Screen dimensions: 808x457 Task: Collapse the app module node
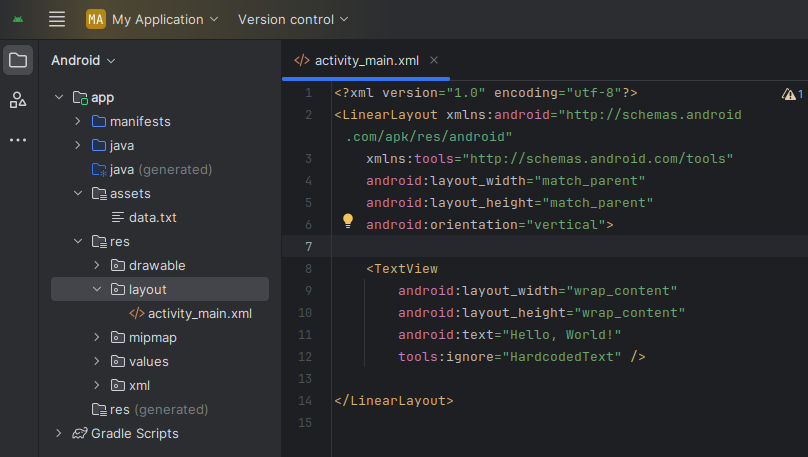coord(59,97)
